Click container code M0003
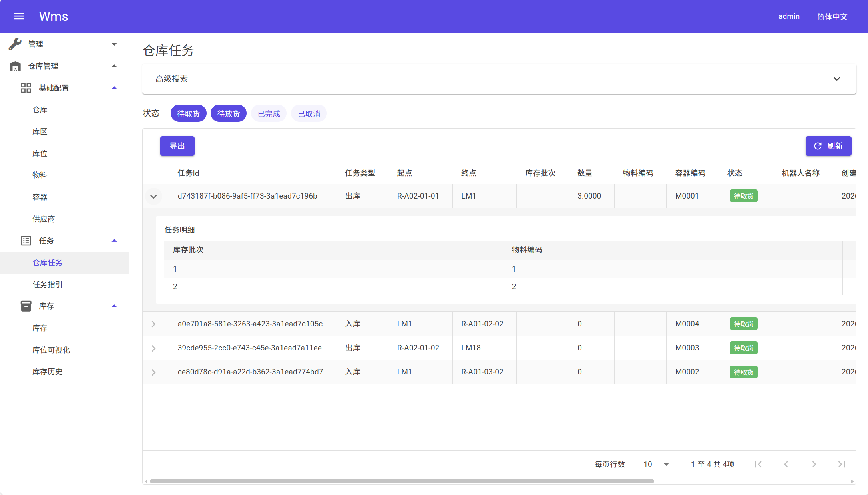 [x=687, y=348]
